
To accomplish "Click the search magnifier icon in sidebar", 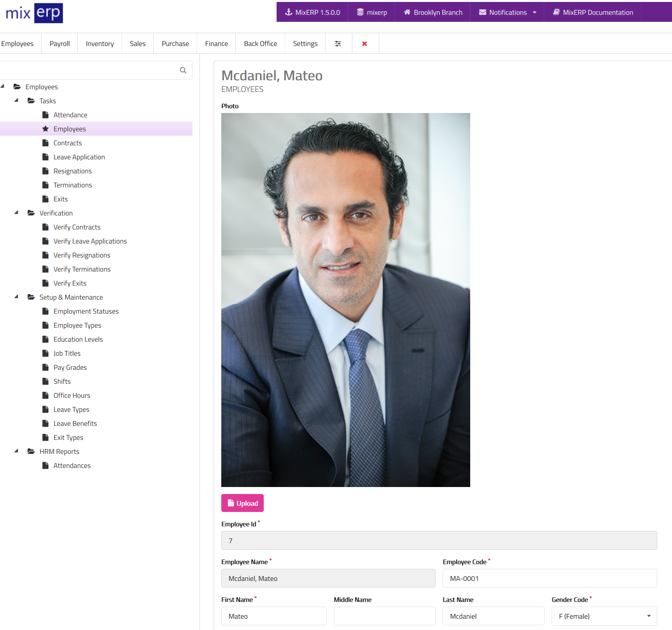I will pyautogui.click(x=183, y=70).
